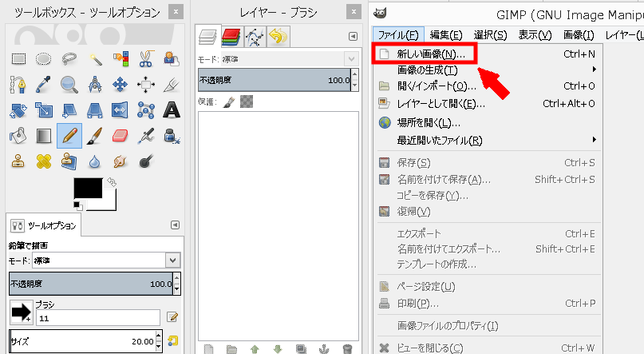Click the tool options 不透明度 slider
644x354 pixels.
(x=91, y=284)
